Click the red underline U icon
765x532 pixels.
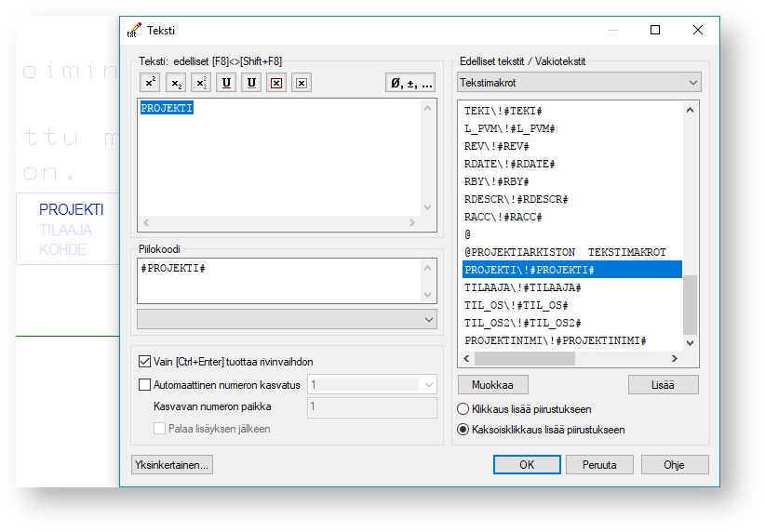(x=225, y=83)
